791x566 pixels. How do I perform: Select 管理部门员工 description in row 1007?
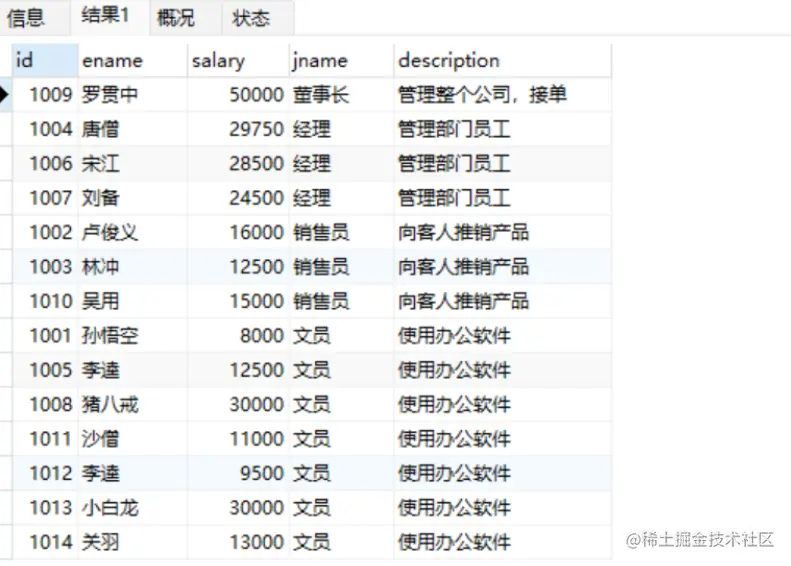point(502,198)
